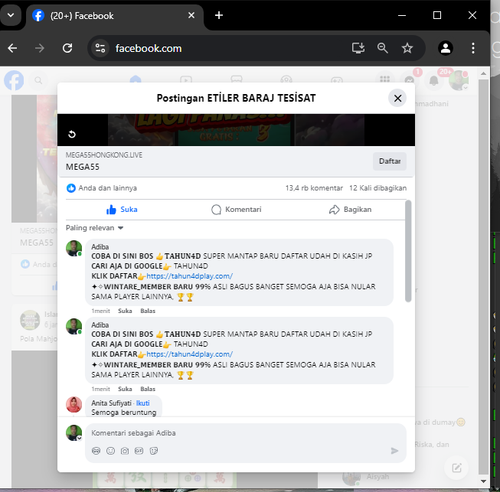
Task: Close the Facebook browser tab
Action: 191,15
